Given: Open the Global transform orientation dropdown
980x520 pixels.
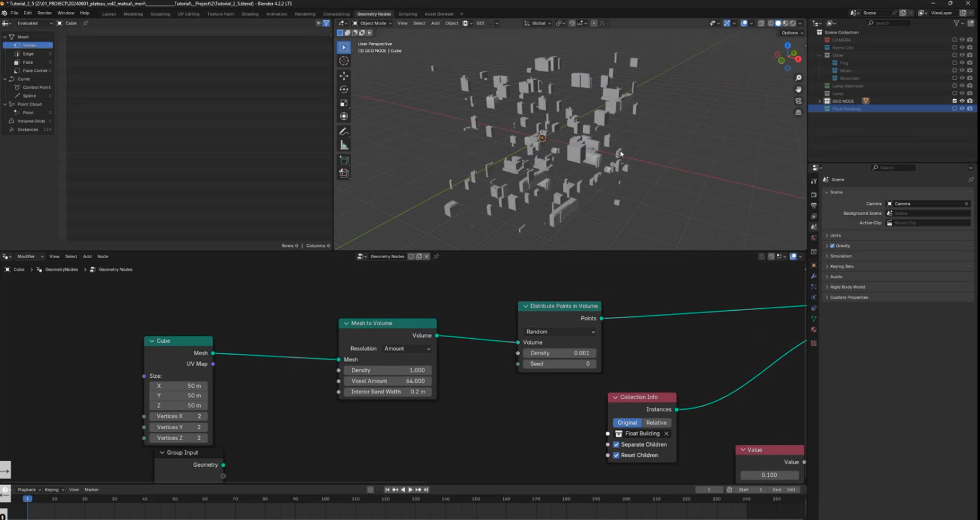Looking at the screenshot, I should click(x=538, y=23).
